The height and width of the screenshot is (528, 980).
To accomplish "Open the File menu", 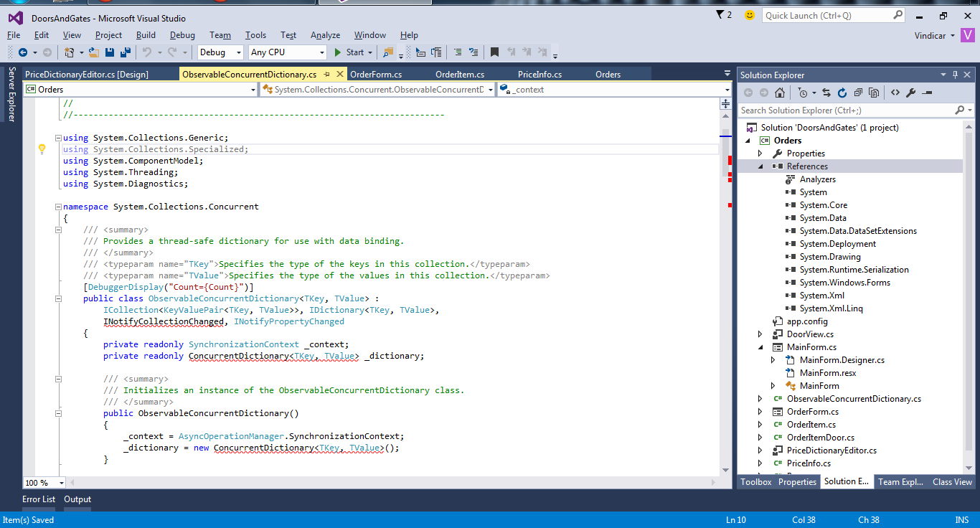I will (x=14, y=34).
